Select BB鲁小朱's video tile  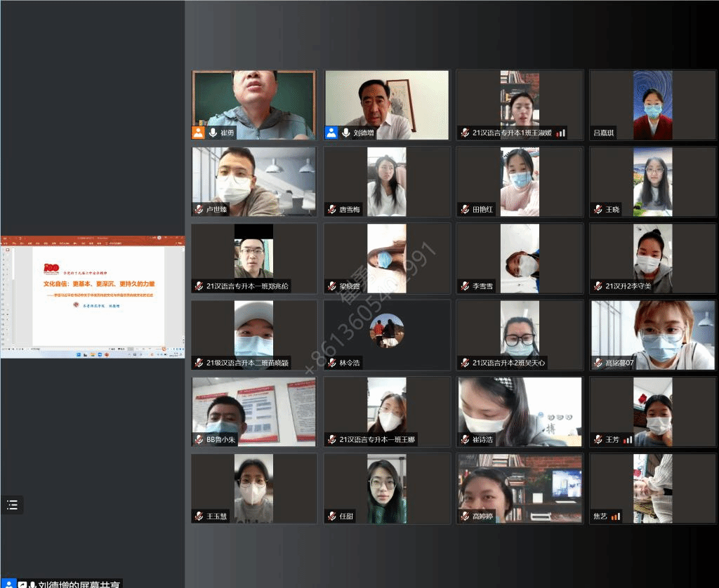253,411
